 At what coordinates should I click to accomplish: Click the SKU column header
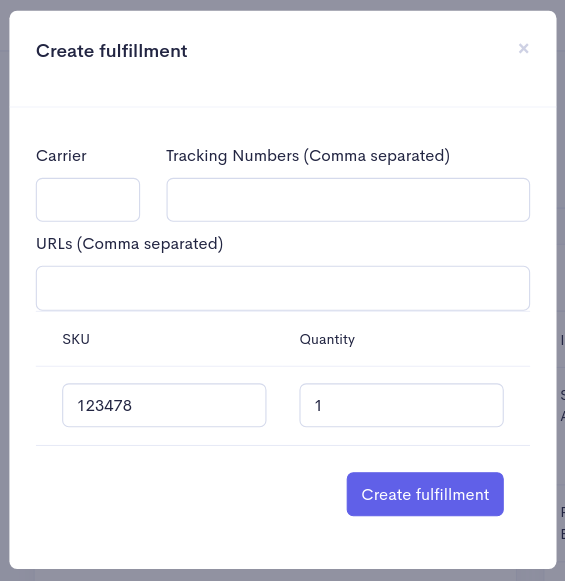point(76,339)
